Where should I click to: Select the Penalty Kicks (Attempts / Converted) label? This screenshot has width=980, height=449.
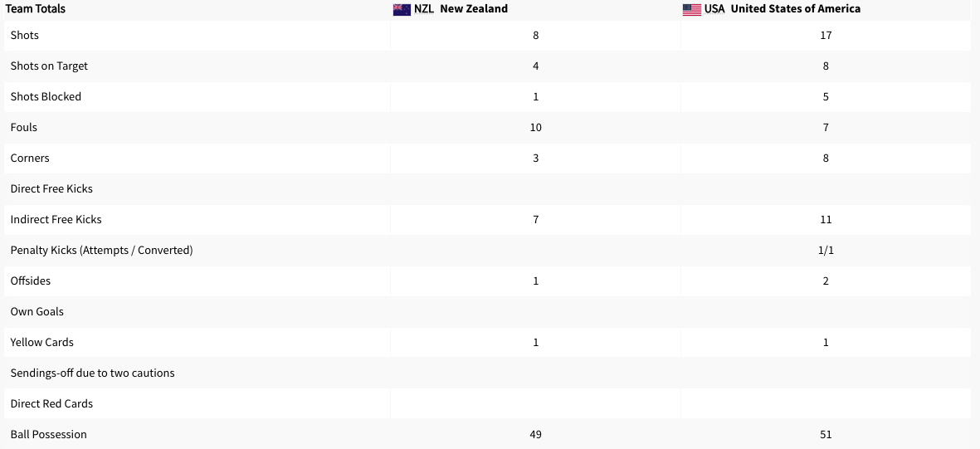(x=101, y=251)
